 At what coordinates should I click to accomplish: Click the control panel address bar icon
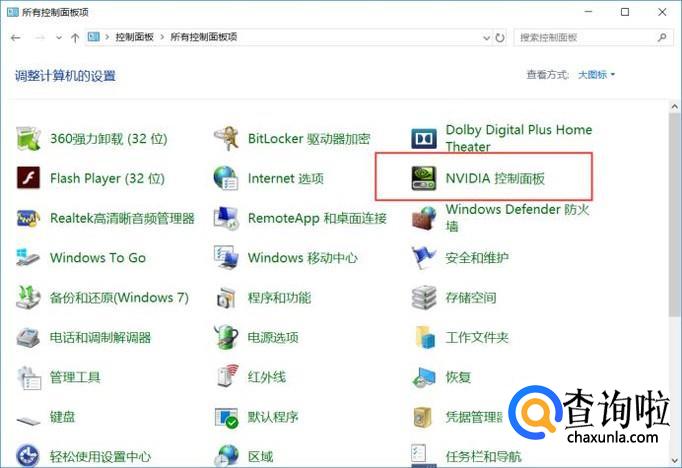click(x=94, y=37)
